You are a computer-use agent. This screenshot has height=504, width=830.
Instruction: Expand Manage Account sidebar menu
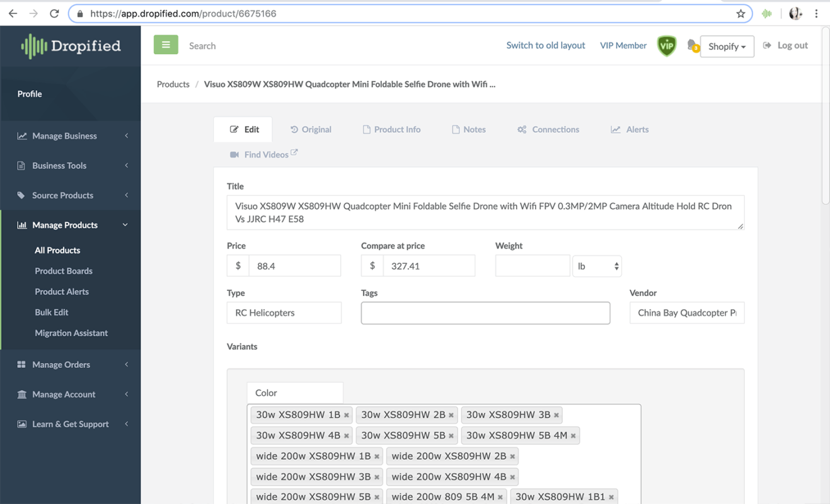[x=71, y=394]
